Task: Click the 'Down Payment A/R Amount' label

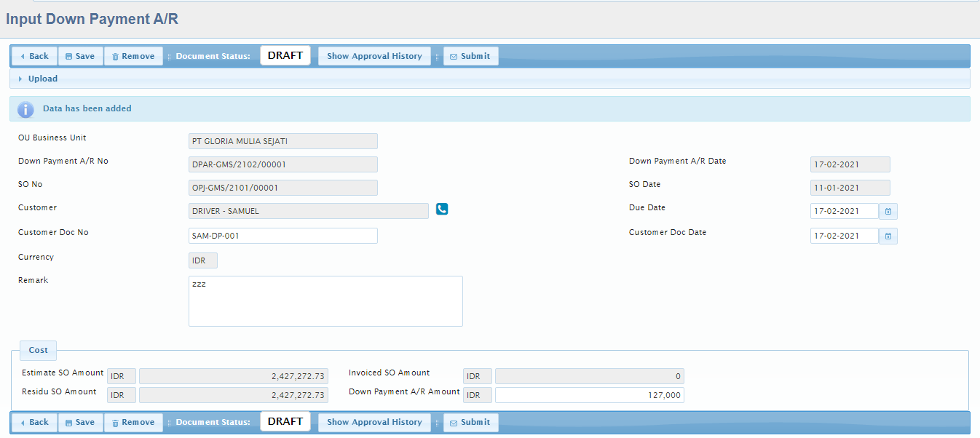Action: click(405, 391)
